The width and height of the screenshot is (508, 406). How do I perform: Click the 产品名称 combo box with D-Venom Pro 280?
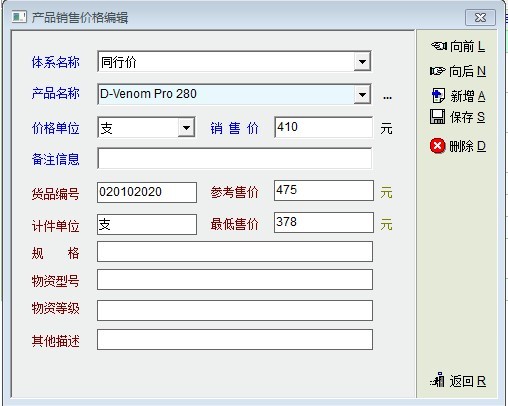(x=234, y=94)
